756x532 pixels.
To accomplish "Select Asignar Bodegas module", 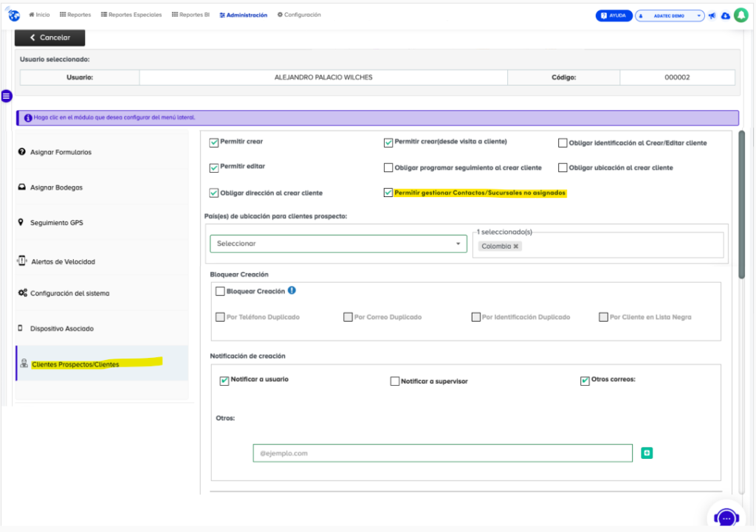I will tap(102, 187).
